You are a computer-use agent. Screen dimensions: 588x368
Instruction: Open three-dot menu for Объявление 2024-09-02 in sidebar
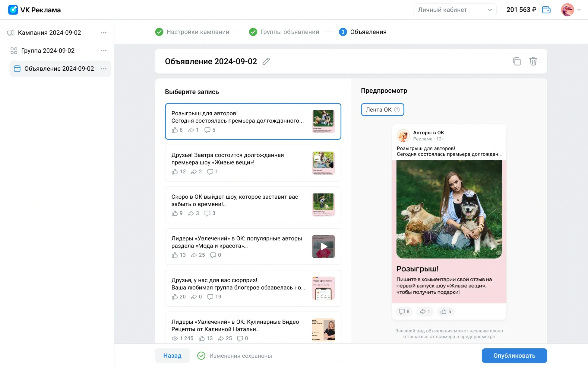pyautogui.click(x=104, y=69)
